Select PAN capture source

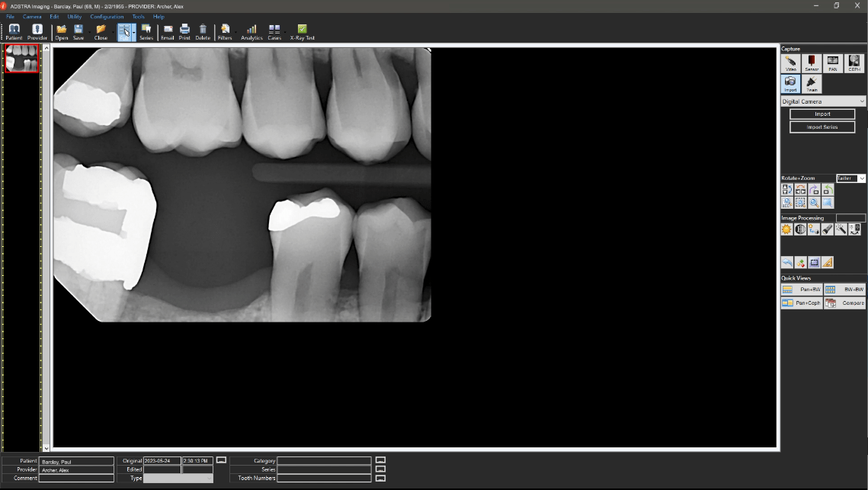[833, 64]
